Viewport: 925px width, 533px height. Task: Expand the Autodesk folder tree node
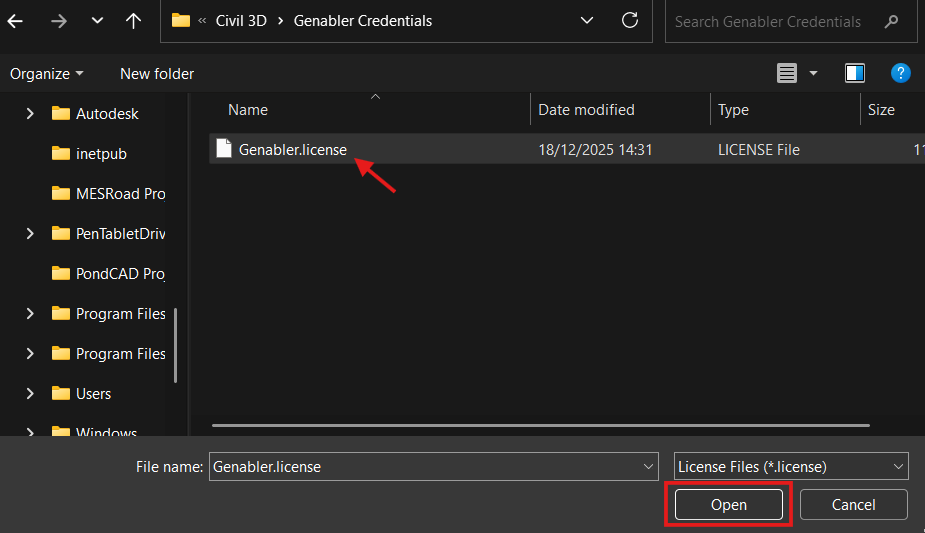coord(29,113)
